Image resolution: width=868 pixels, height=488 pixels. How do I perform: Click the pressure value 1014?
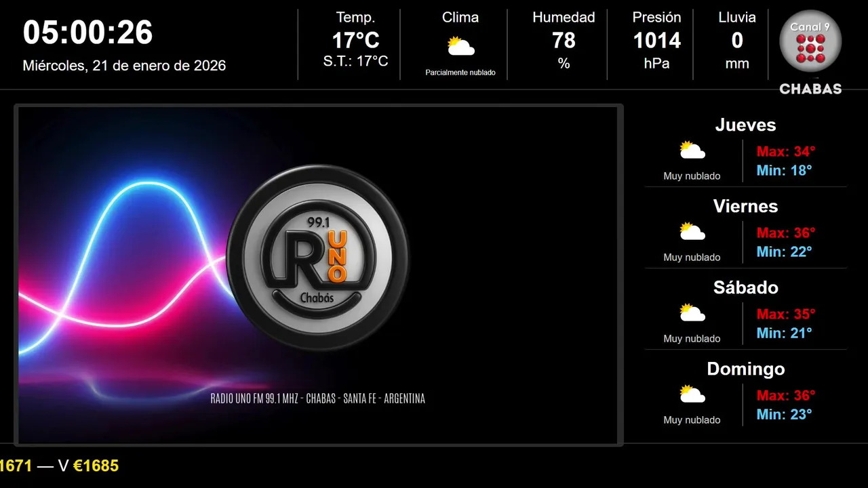pyautogui.click(x=656, y=41)
